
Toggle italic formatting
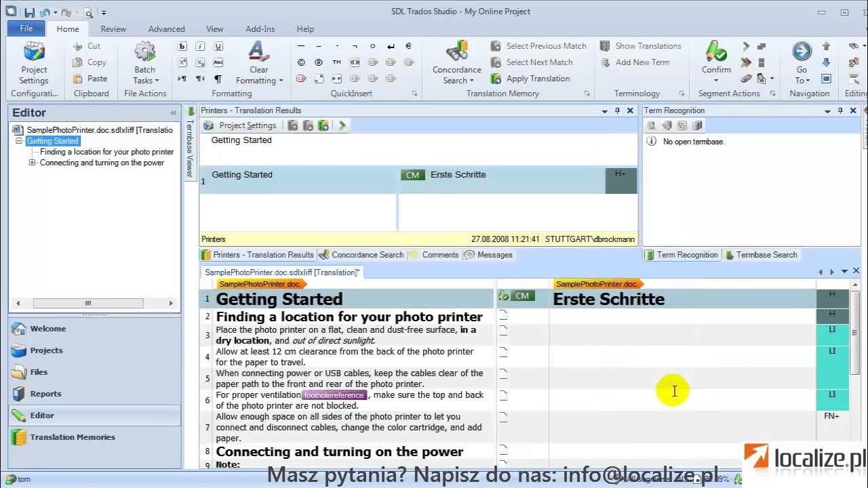200,46
